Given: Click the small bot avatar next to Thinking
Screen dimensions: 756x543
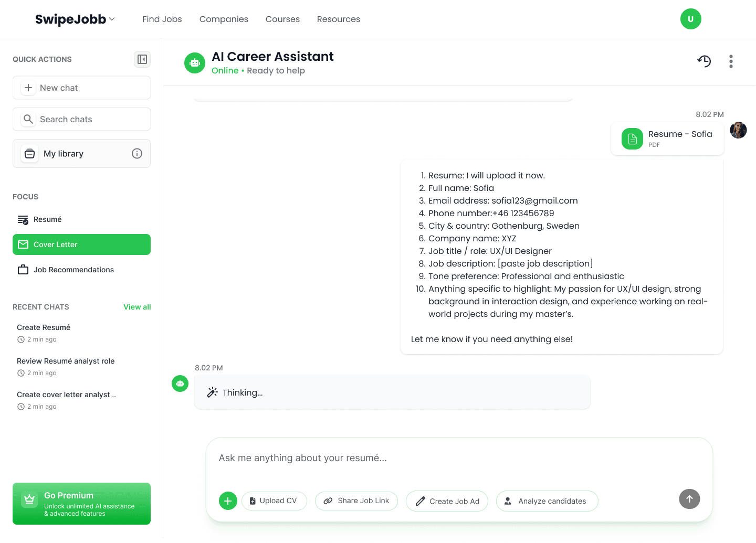Looking at the screenshot, I should [x=180, y=384].
